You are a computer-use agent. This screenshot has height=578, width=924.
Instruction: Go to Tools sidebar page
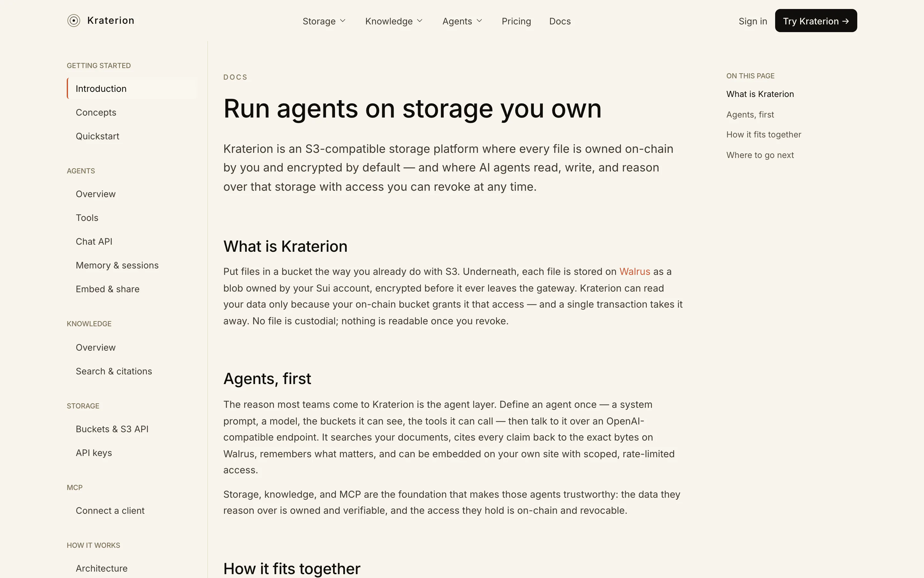87,217
